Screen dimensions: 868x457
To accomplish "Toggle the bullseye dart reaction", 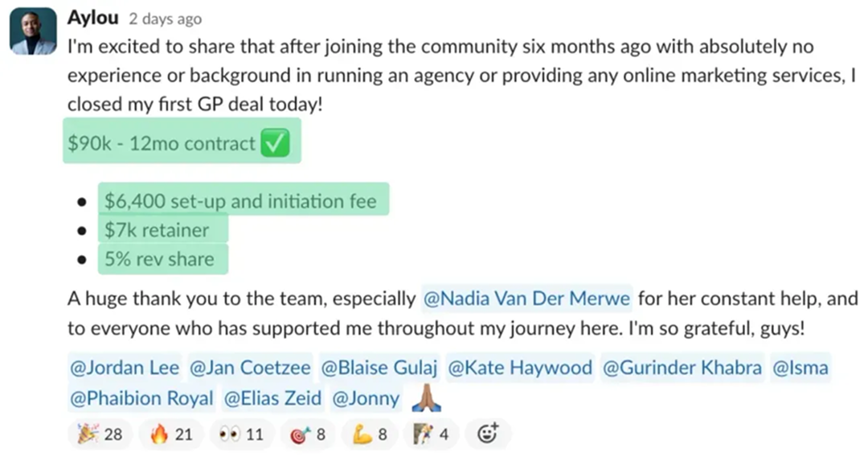I will (309, 434).
